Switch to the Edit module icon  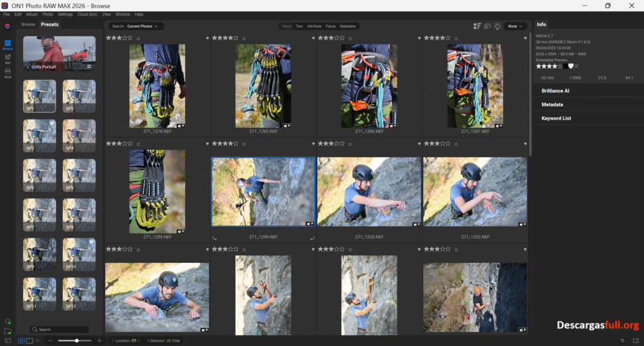(x=8, y=59)
